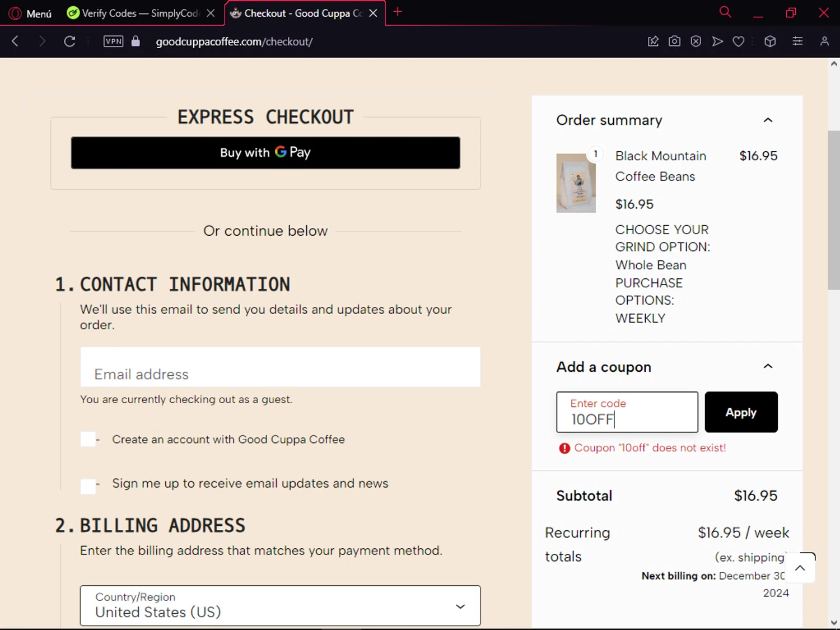Click the scrollbar up arrow
This screenshot has height=630, width=840.
[834, 64]
